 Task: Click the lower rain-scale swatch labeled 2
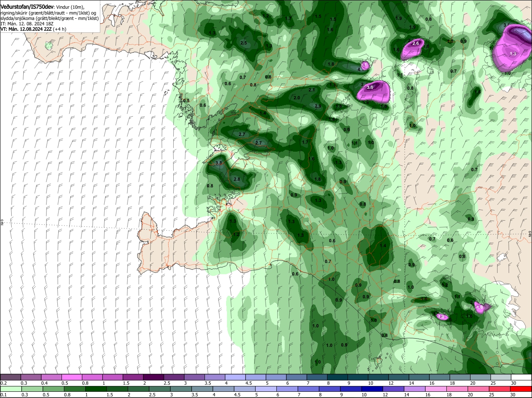[x=138, y=389]
